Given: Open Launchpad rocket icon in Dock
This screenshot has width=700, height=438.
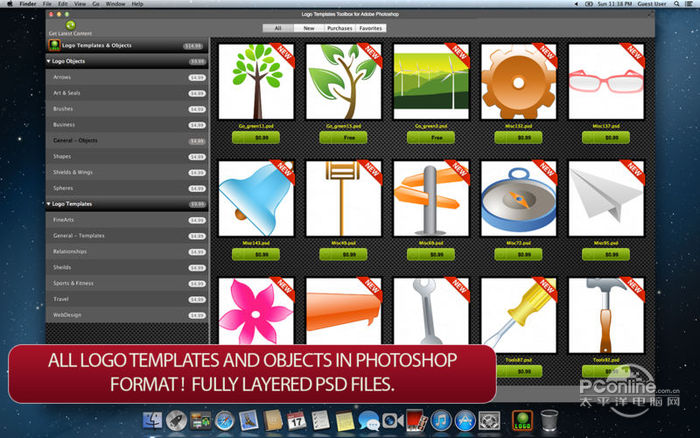Looking at the screenshot, I should tap(176, 421).
